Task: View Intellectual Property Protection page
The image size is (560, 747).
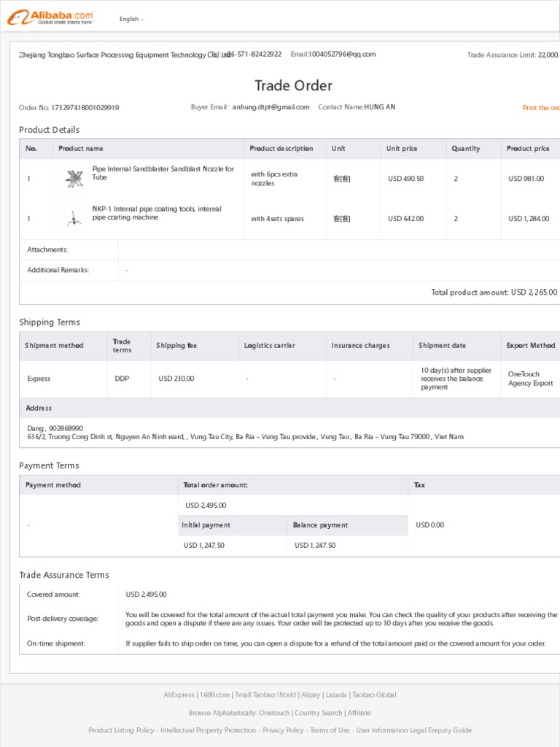Action: (x=208, y=729)
